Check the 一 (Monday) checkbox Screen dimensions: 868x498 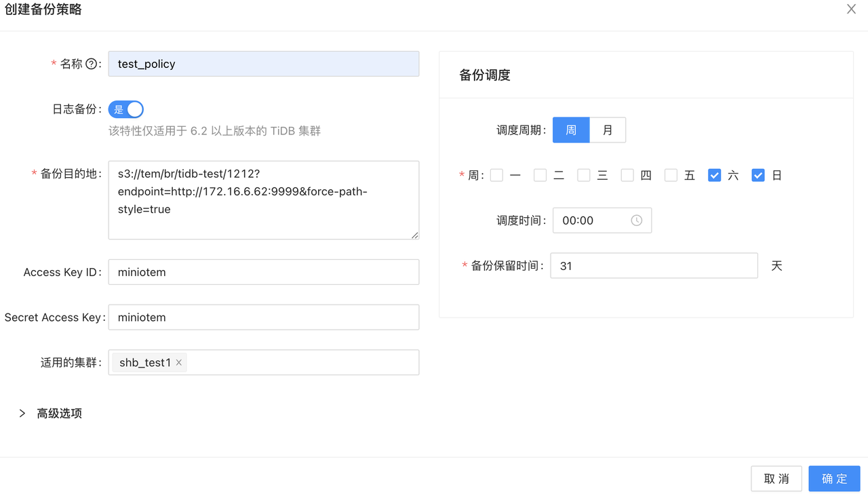click(x=496, y=175)
